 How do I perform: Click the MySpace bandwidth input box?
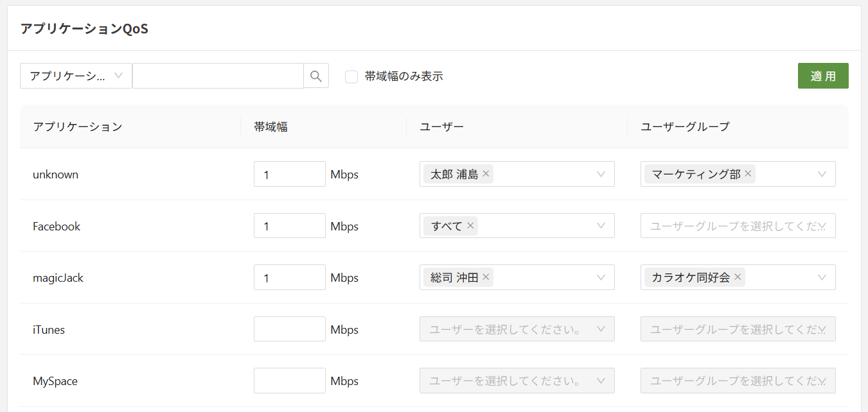[289, 381]
